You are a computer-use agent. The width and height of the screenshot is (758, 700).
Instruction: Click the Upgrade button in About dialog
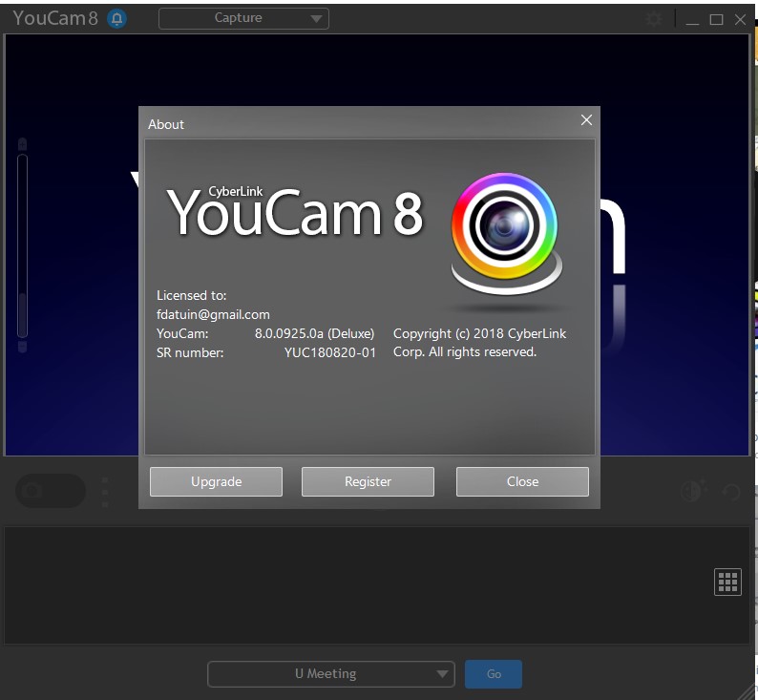pyautogui.click(x=216, y=481)
